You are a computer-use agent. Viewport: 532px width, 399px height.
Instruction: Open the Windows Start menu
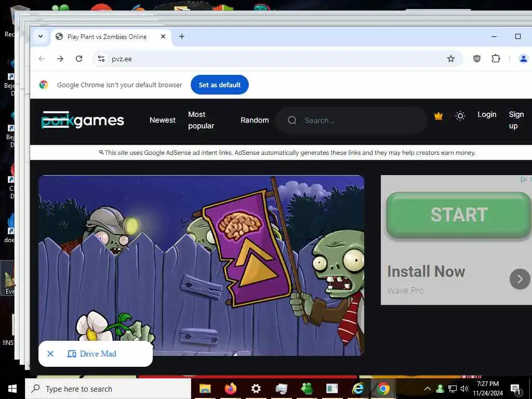(x=12, y=389)
